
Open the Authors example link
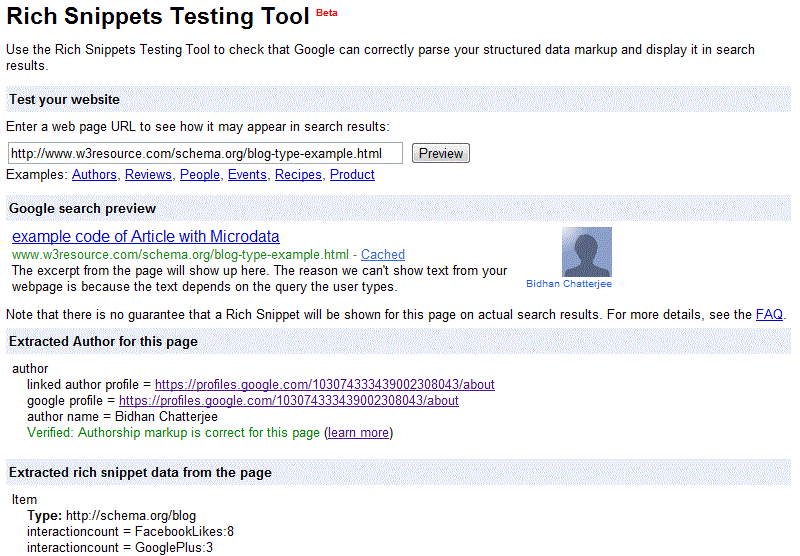click(x=95, y=174)
